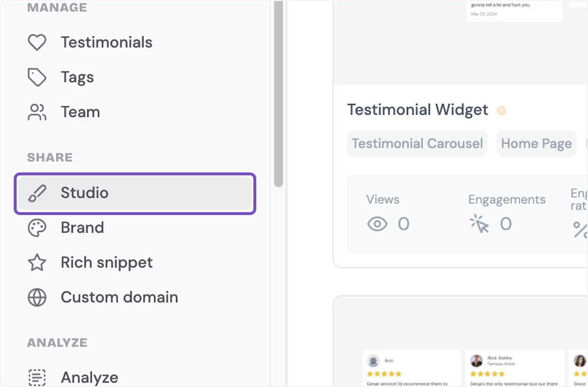Click the tag icon next to Tags
The height and width of the screenshot is (387, 588).
pos(37,77)
